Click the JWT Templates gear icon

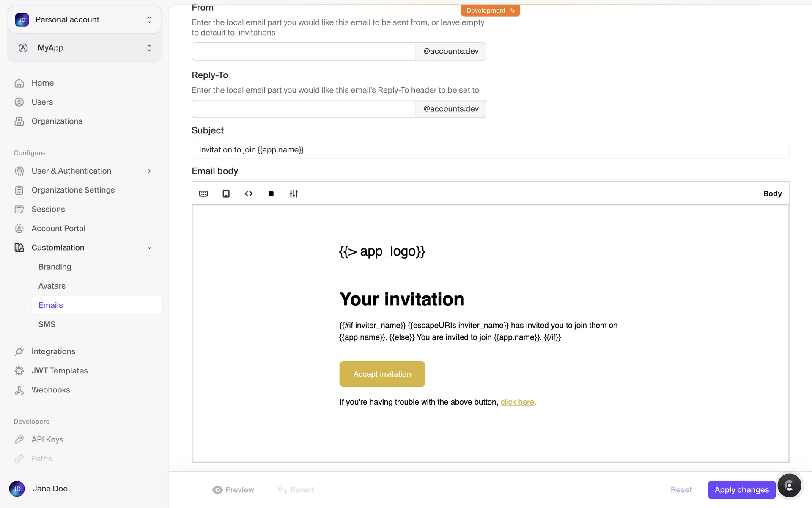coord(19,371)
